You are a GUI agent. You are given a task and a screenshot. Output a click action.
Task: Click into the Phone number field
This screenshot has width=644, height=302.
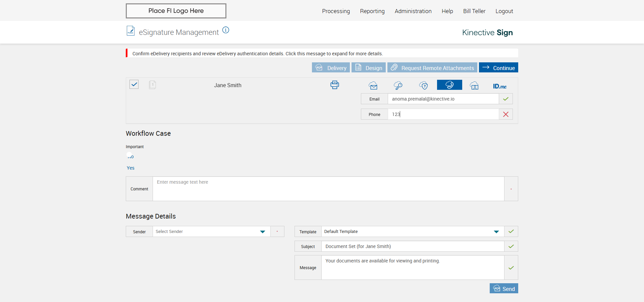pyautogui.click(x=443, y=114)
